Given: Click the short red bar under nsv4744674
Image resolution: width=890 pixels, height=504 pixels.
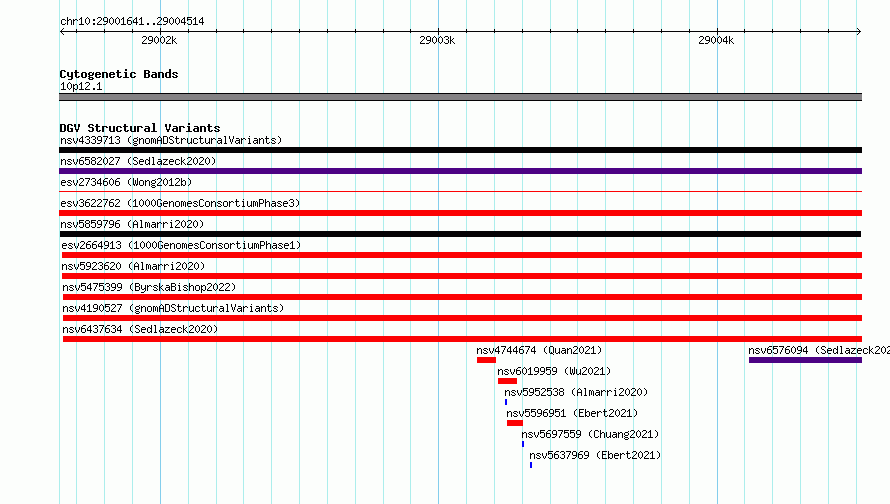Looking at the screenshot, I should (486, 360).
